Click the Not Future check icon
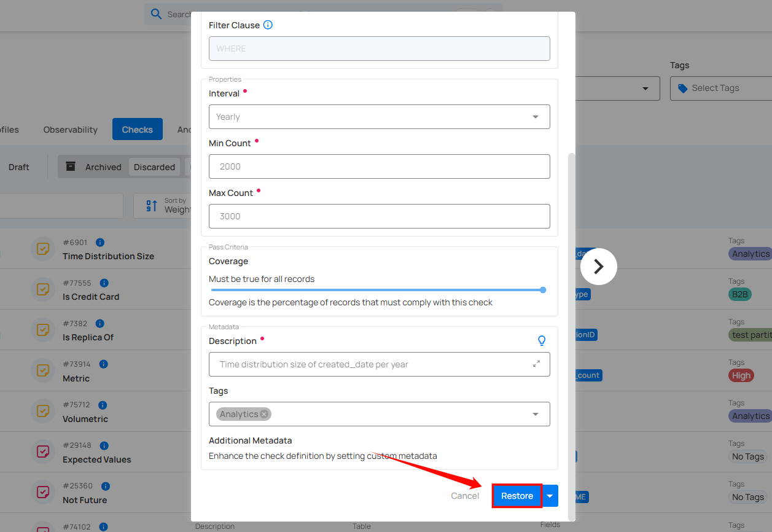 coord(43,492)
